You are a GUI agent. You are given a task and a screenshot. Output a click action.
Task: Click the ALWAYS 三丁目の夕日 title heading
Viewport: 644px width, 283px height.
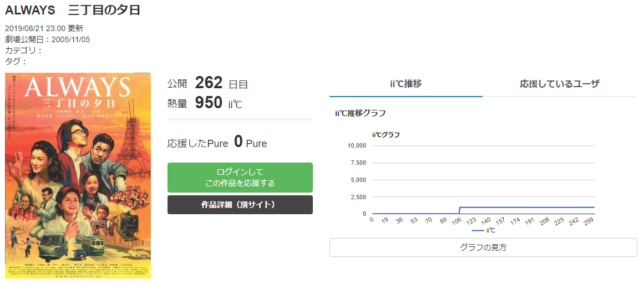[73, 9]
